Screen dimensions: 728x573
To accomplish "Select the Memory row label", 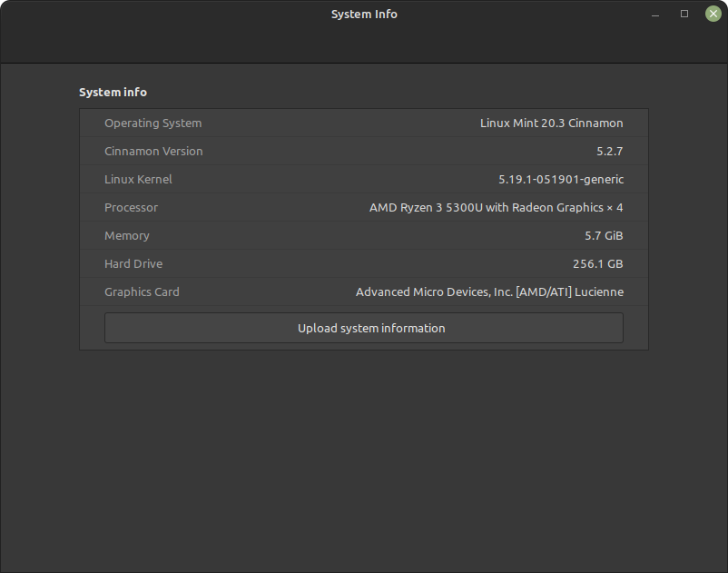I will (x=126, y=235).
